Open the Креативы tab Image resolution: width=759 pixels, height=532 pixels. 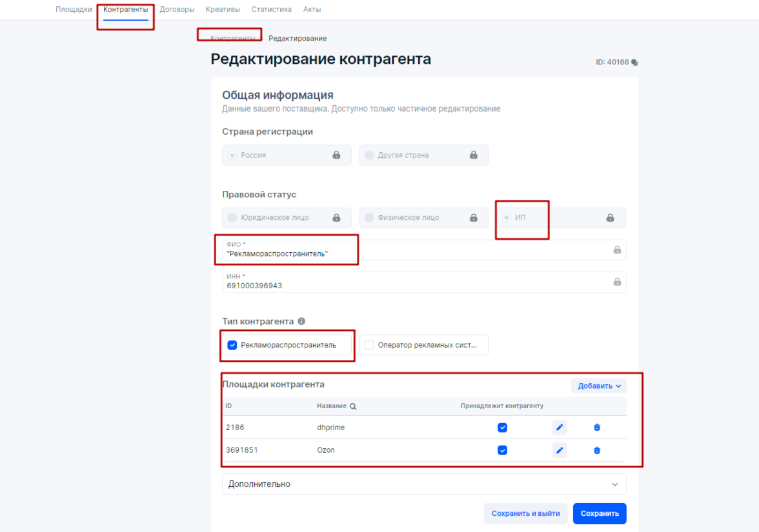223,10
